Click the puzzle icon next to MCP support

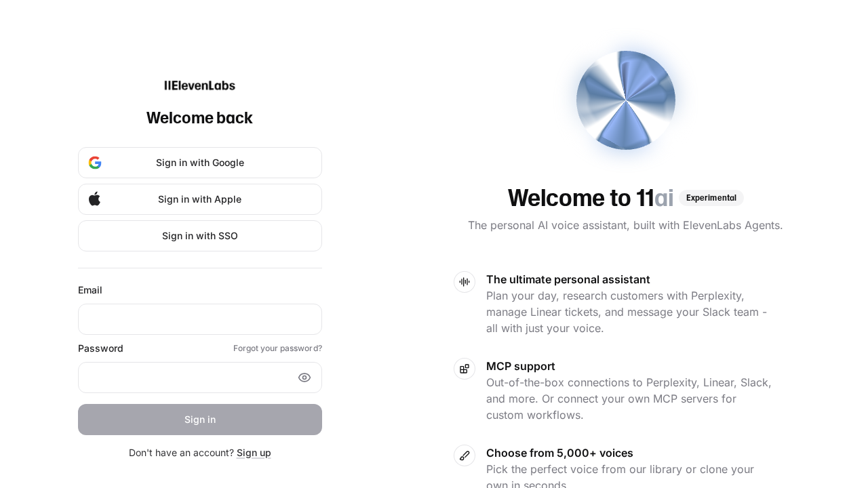465,369
